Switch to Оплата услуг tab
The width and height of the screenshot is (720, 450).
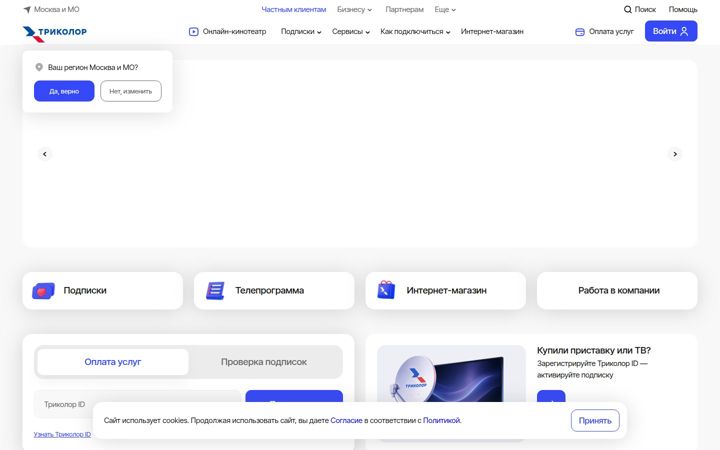[x=112, y=362]
